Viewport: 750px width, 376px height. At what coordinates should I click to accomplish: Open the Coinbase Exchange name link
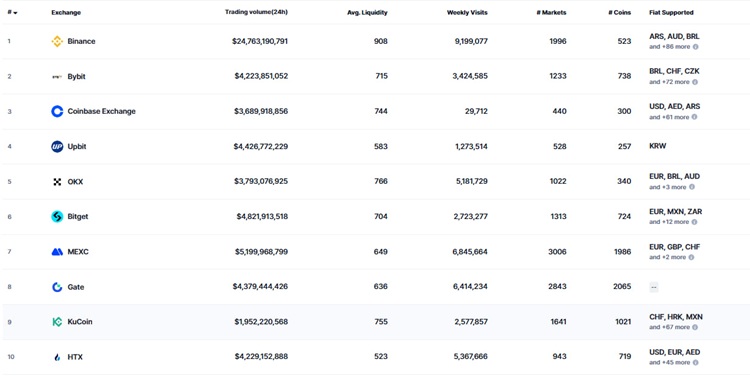101,111
